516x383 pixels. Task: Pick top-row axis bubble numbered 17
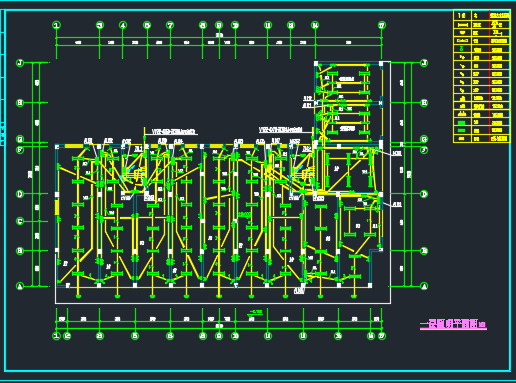coord(382,25)
